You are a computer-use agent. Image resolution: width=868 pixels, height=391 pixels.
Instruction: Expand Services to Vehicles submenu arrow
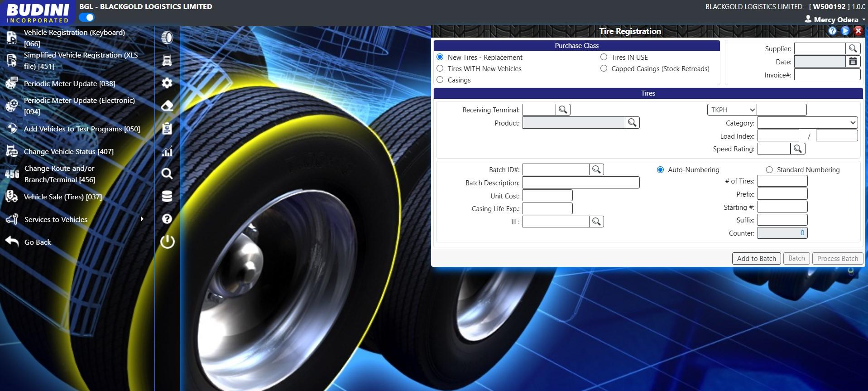coord(142,219)
